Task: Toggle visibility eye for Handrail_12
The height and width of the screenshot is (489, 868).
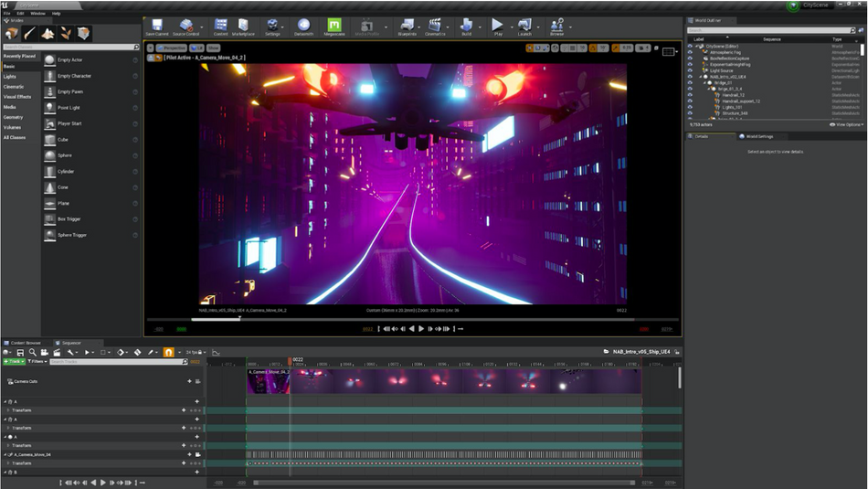Action: tap(691, 95)
